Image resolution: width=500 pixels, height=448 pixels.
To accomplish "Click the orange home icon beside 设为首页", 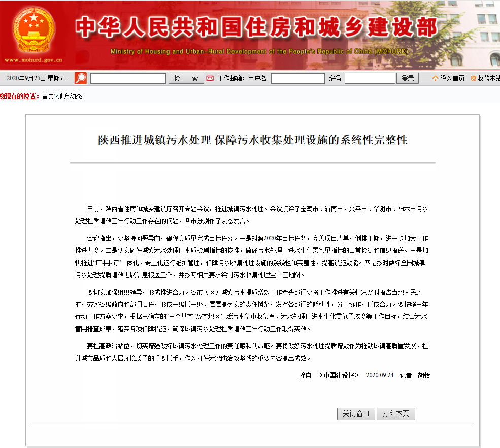I will click(x=435, y=78).
